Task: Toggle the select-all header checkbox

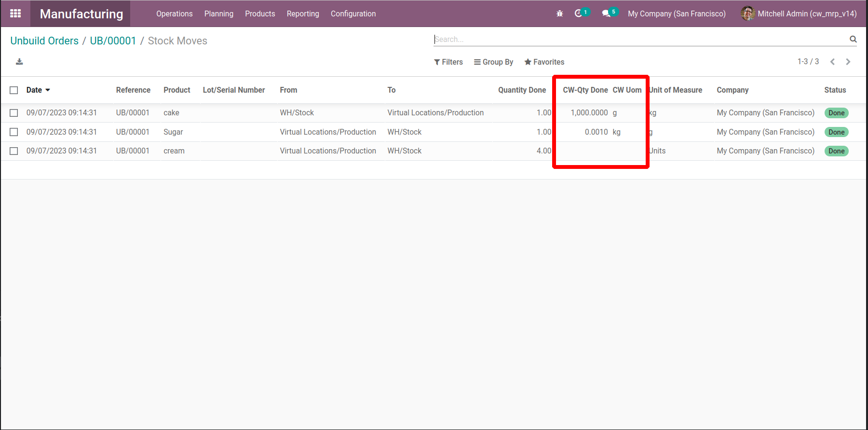Action: click(14, 90)
